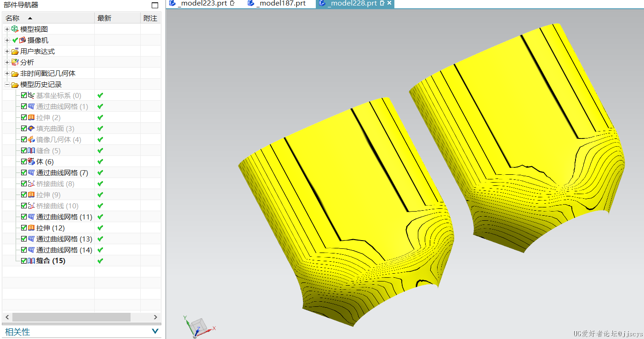Toggle checkbox for 镜像几何体 (4)
Screen dimensions: 644x339
point(24,139)
